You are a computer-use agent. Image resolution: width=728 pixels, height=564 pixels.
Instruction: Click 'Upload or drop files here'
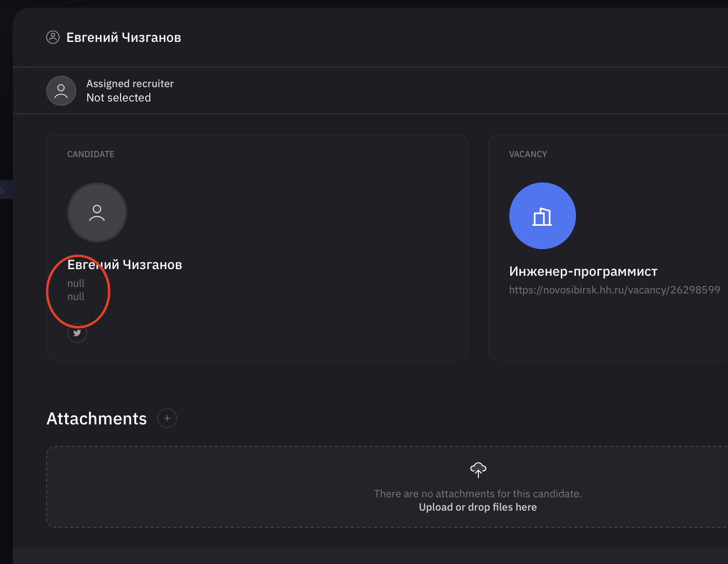pos(478,507)
